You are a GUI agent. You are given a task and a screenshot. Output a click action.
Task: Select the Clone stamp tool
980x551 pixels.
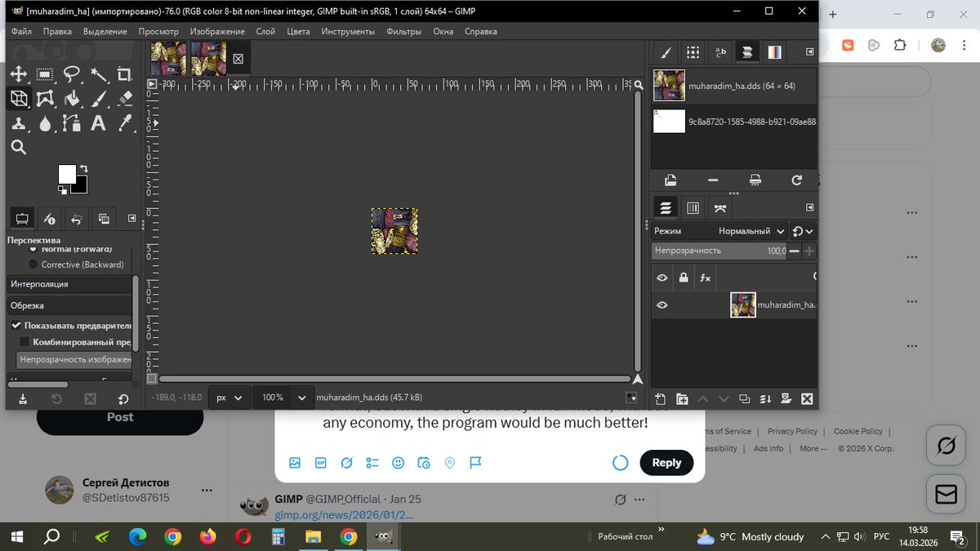(19, 123)
